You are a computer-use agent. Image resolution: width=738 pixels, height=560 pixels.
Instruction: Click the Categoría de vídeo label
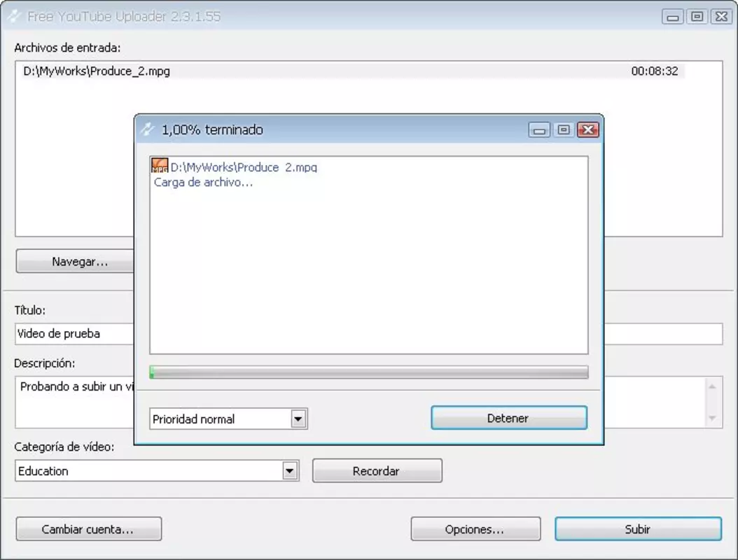click(64, 447)
